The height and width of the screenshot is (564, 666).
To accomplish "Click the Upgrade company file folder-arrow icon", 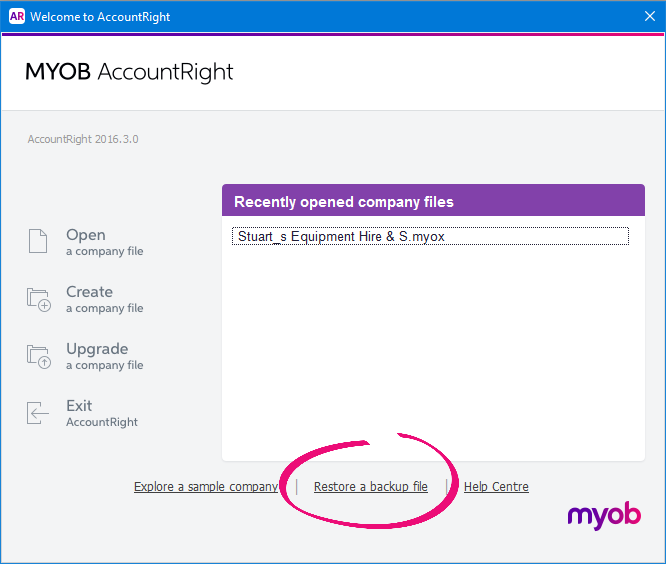I will coord(39,357).
